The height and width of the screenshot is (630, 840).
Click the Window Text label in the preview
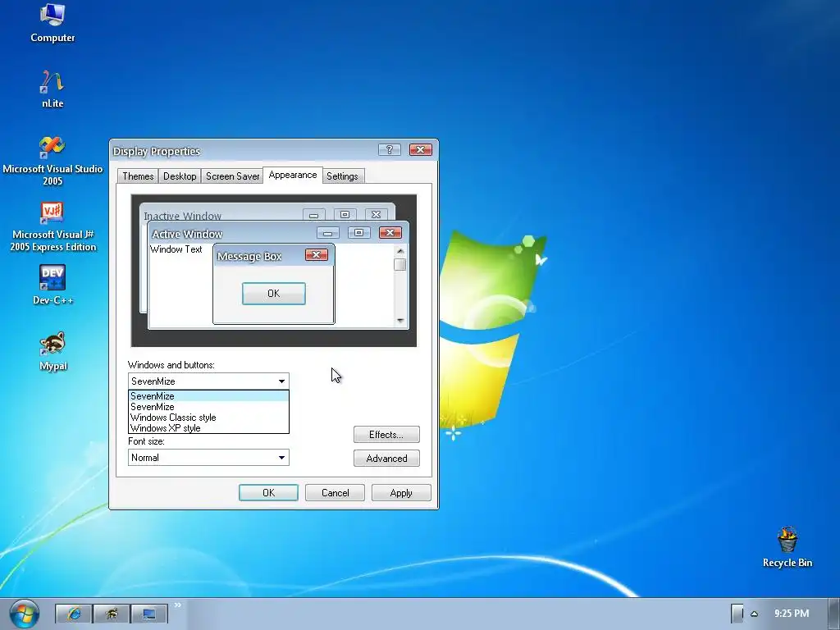coord(176,249)
